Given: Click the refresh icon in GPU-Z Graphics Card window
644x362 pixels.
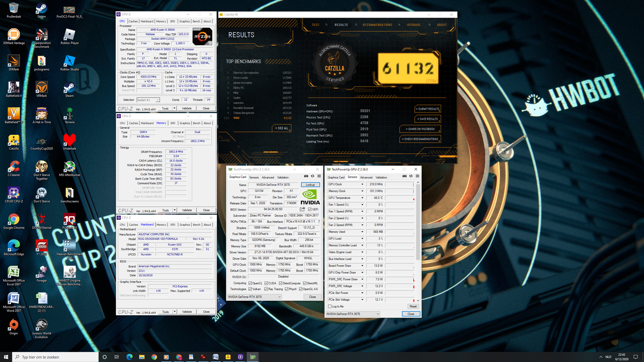Looking at the screenshot, I should click(312, 176).
